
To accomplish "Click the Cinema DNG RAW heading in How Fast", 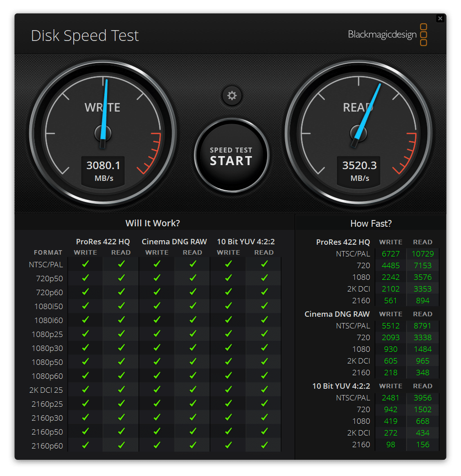I will (x=337, y=314).
